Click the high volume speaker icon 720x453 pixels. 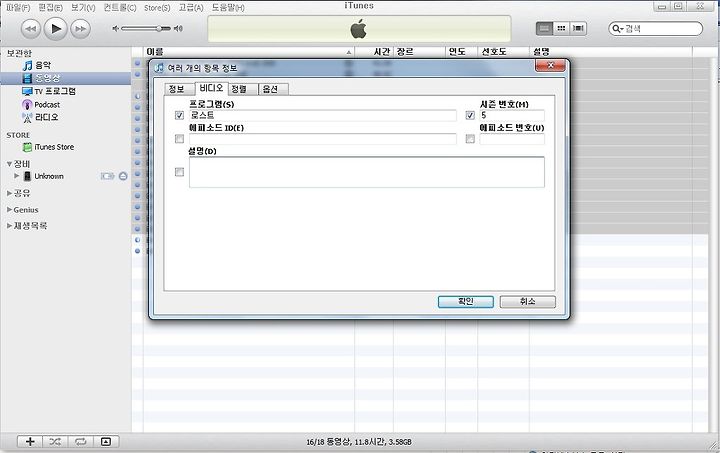pyautogui.click(x=178, y=28)
